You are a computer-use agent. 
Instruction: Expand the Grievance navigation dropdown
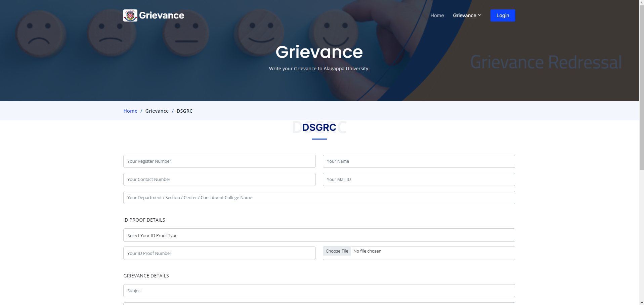[467, 15]
